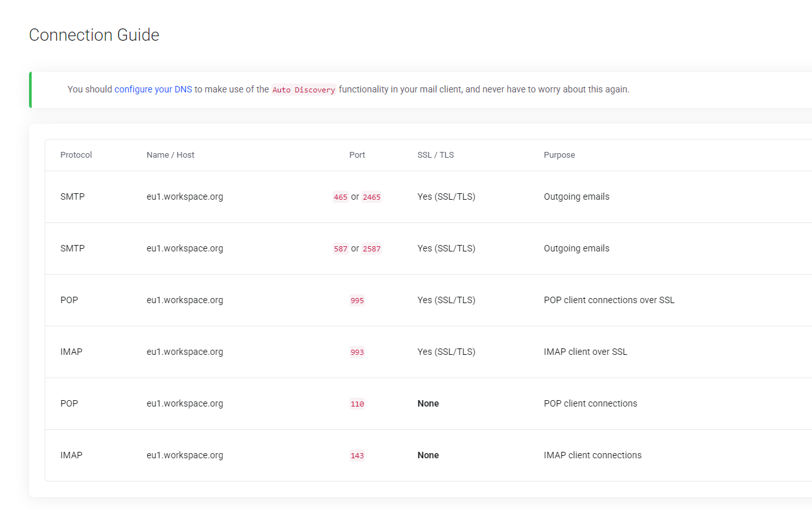The width and height of the screenshot is (812, 510).
Task: Click "Yes (SSL/TLS)" in the port 995 row
Action: pos(446,300)
